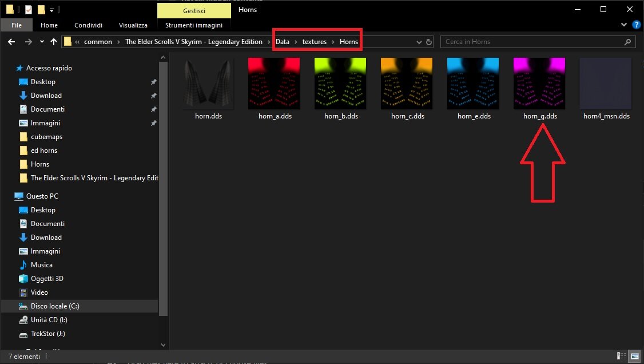Click the properties icon in quick access toolbar
644x364 pixels.
click(x=29, y=10)
